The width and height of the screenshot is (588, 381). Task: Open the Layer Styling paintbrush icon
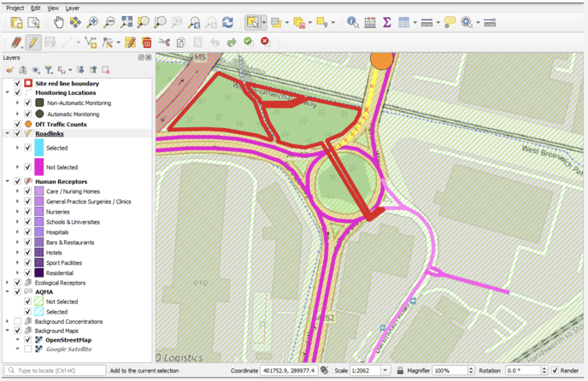click(10, 70)
